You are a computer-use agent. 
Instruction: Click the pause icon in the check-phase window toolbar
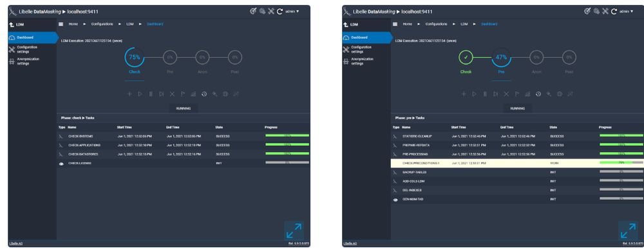tap(151, 94)
